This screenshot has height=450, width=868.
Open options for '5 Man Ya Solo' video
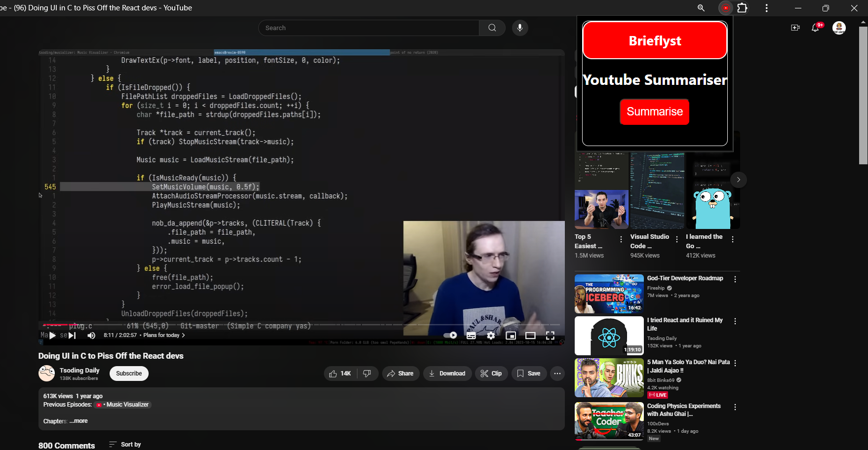click(x=735, y=363)
